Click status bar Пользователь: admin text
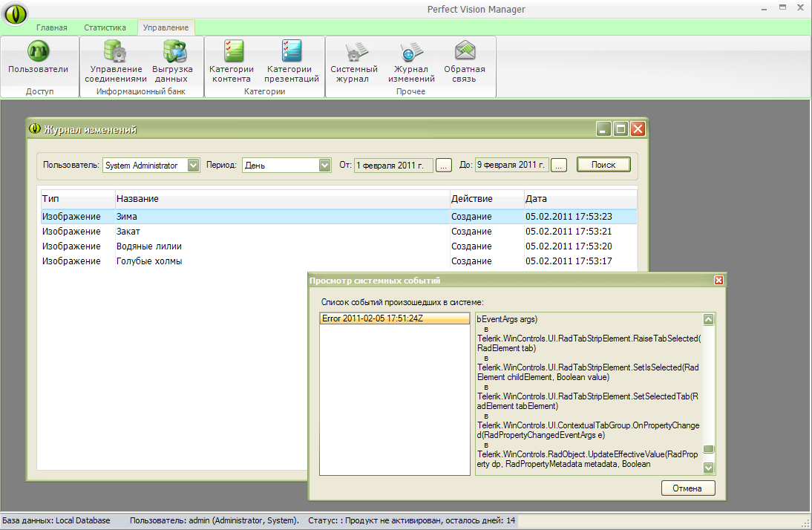 (214, 520)
